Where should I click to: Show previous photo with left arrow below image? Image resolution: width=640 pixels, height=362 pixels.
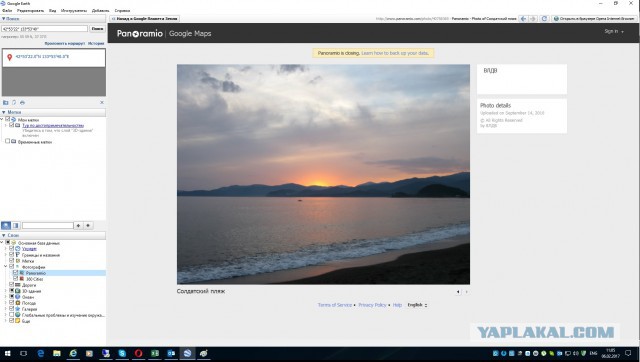pyautogui.click(x=458, y=292)
